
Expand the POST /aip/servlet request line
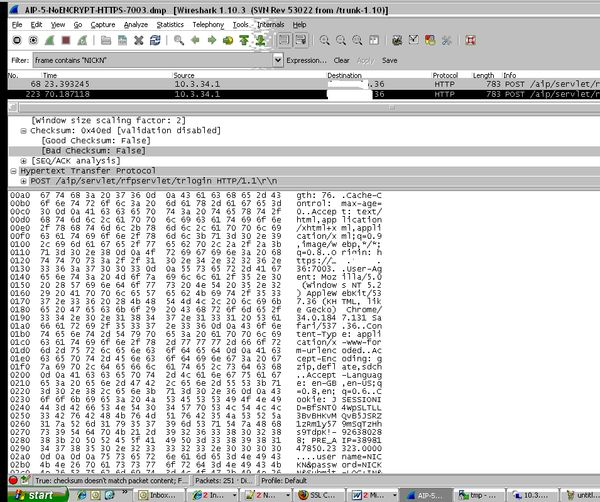23,181
